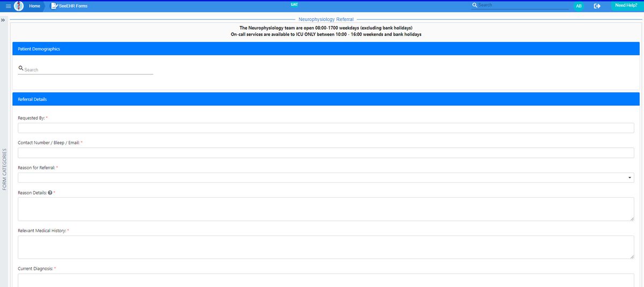This screenshot has width=644, height=287.
Task: Click the Reason for Referral label
Action: [x=36, y=168]
